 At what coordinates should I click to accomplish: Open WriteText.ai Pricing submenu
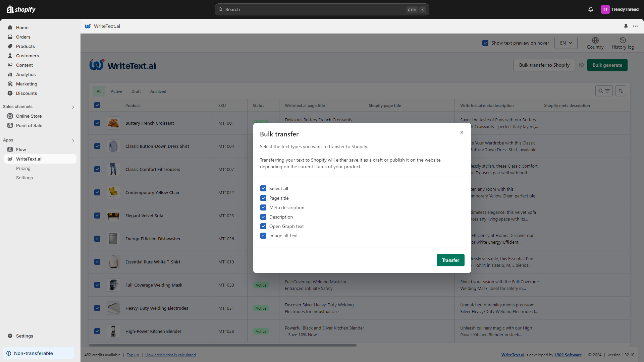click(23, 168)
